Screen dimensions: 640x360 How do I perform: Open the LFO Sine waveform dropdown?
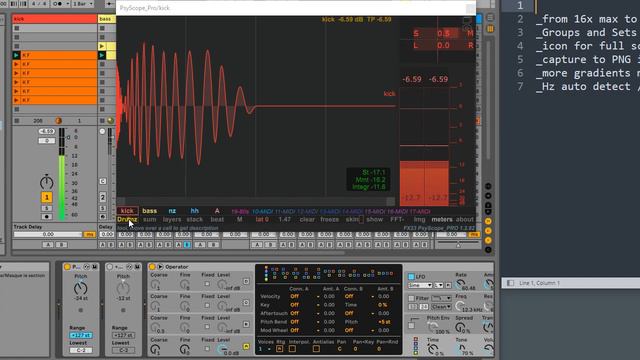pyautogui.click(x=420, y=285)
